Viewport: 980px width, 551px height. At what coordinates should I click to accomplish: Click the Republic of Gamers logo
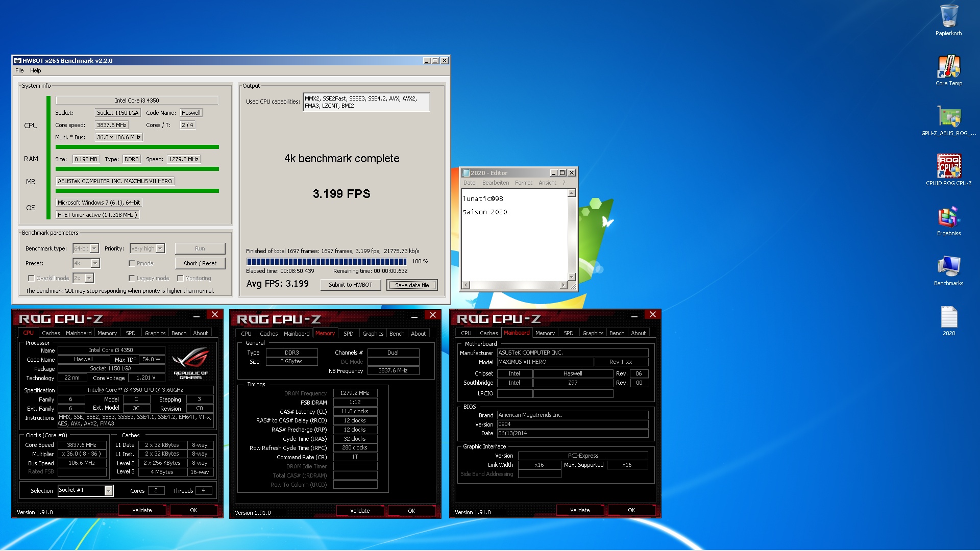pos(190,363)
